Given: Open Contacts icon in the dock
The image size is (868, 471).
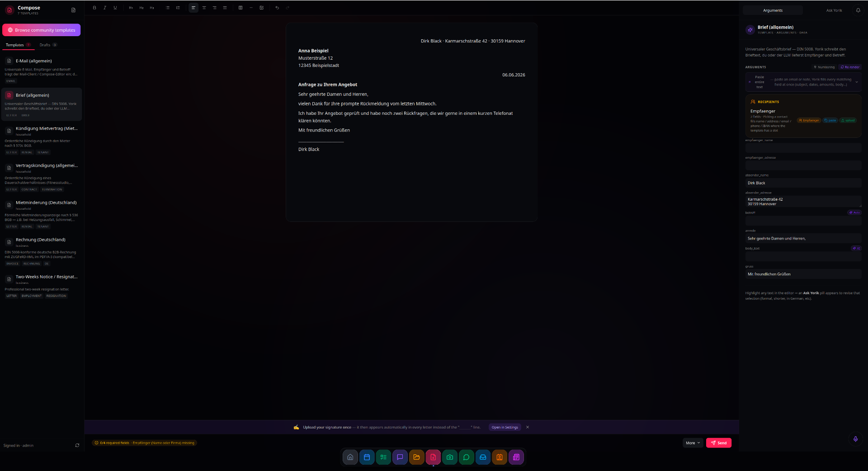Looking at the screenshot, I should click(500, 457).
